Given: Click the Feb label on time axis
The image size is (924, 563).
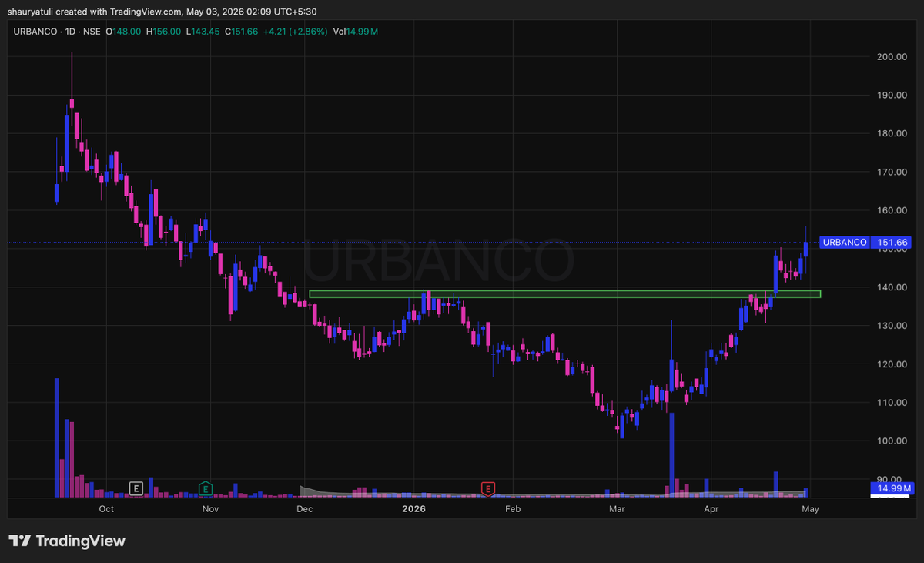Looking at the screenshot, I should [x=512, y=509].
